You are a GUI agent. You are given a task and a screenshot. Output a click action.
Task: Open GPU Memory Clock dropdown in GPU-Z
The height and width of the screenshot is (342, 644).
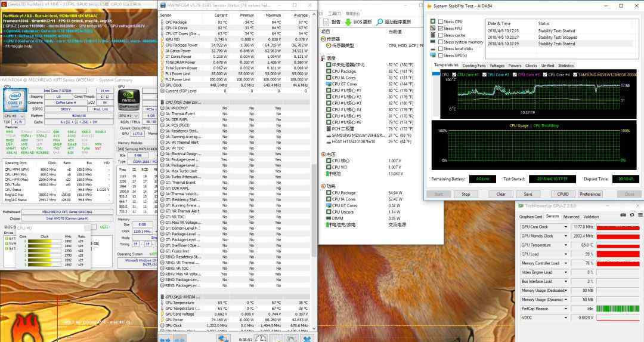pos(565,236)
